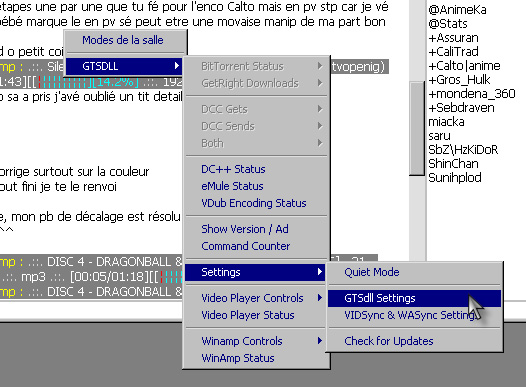
Task: Open VIDSync & WASync Settings
Action: click(x=413, y=315)
